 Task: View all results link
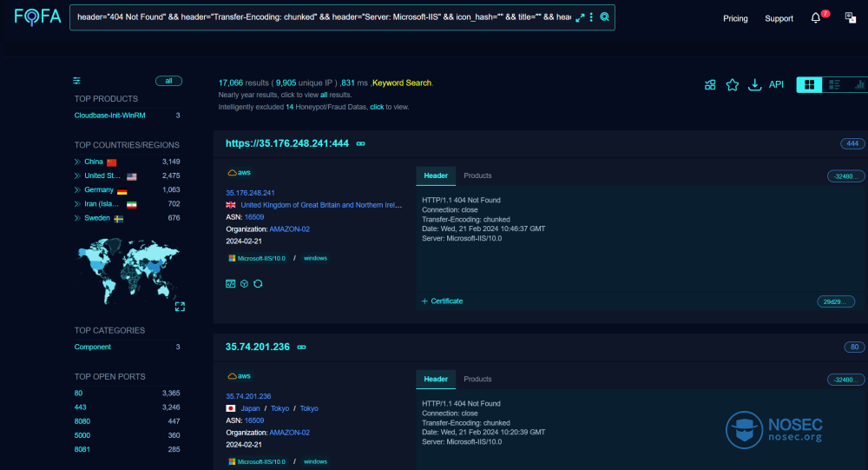(x=324, y=96)
